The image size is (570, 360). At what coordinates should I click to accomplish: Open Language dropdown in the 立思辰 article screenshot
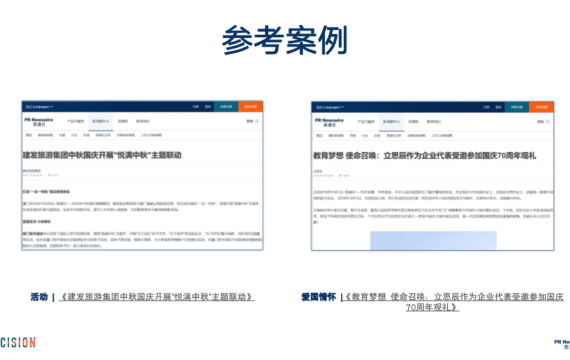[330, 107]
